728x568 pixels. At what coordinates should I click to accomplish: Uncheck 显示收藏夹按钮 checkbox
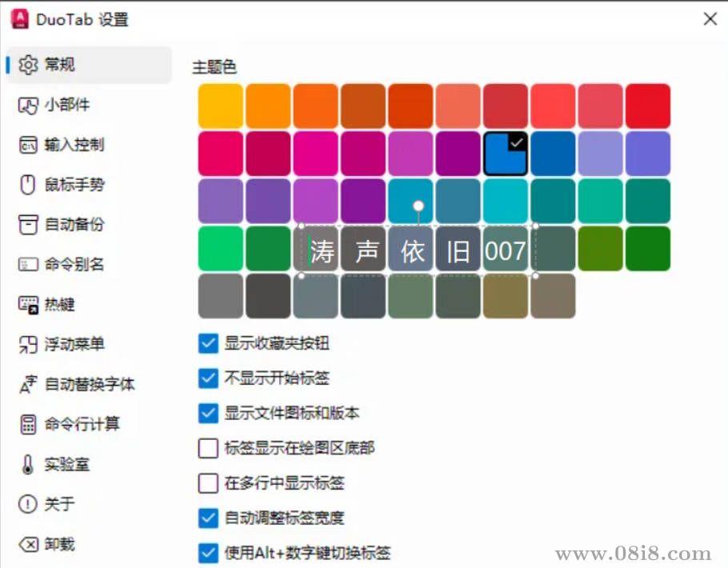[208, 344]
